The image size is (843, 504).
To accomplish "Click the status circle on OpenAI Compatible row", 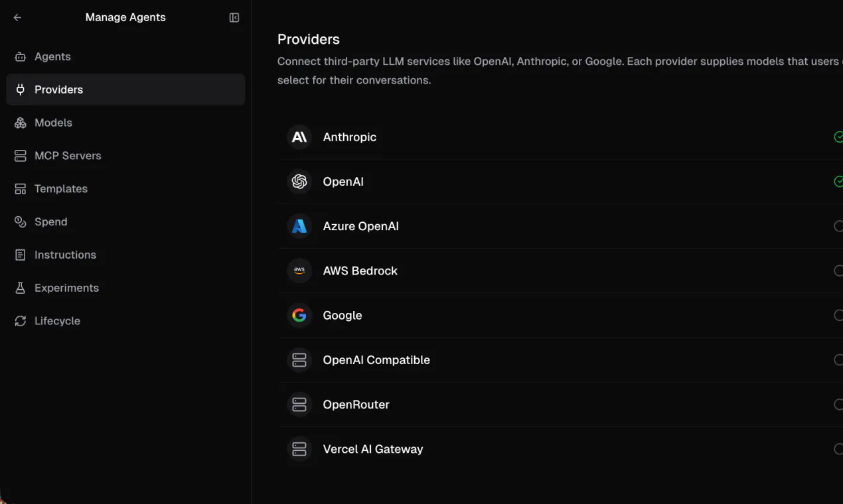I will pyautogui.click(x=838, y=360).
